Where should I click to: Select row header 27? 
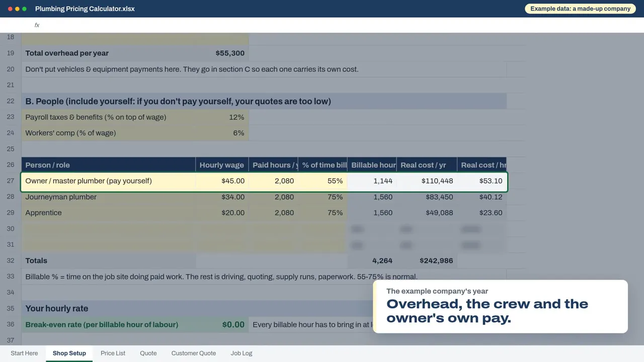tap(11, 181)
